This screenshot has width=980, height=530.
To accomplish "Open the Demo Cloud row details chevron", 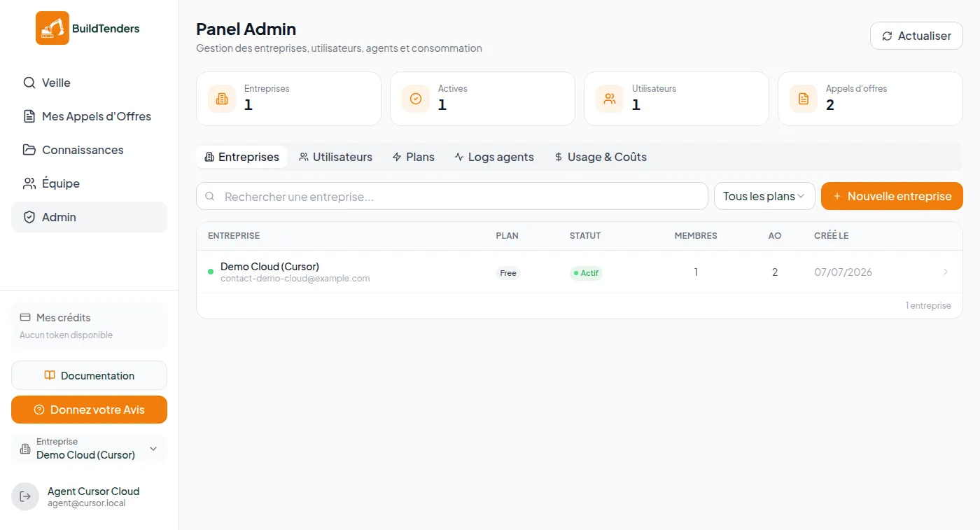I will click(x=946, y=272).
